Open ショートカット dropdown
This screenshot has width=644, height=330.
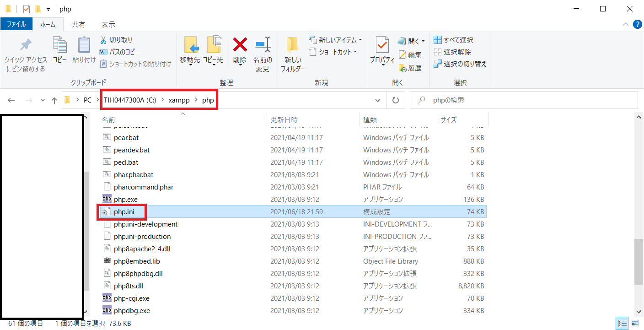333,52
